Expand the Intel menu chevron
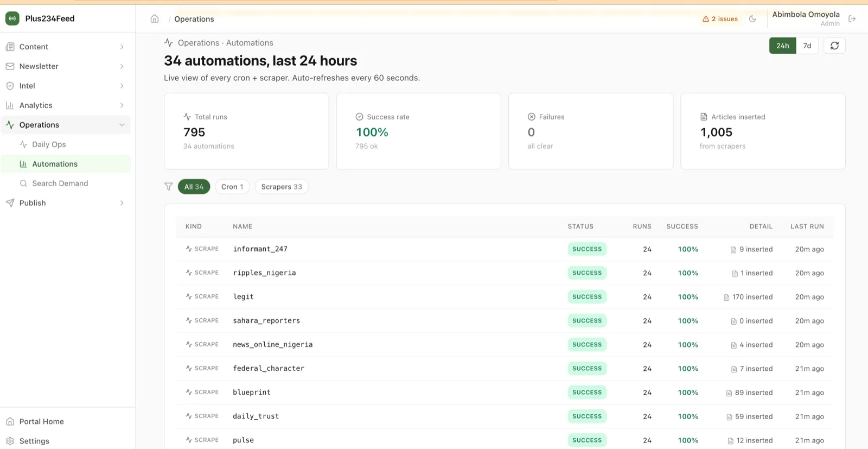Screen dimensions: 868x449 click(122, 86)
